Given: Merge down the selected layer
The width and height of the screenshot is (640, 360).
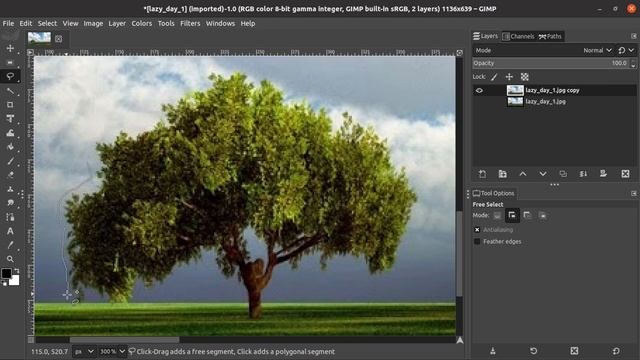Looking at the screenshot, I should (583, 174).
